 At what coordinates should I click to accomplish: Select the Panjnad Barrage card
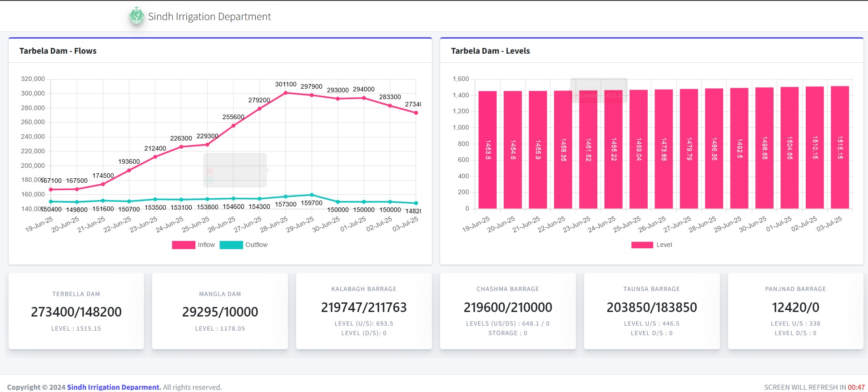[x=795, y=312]
